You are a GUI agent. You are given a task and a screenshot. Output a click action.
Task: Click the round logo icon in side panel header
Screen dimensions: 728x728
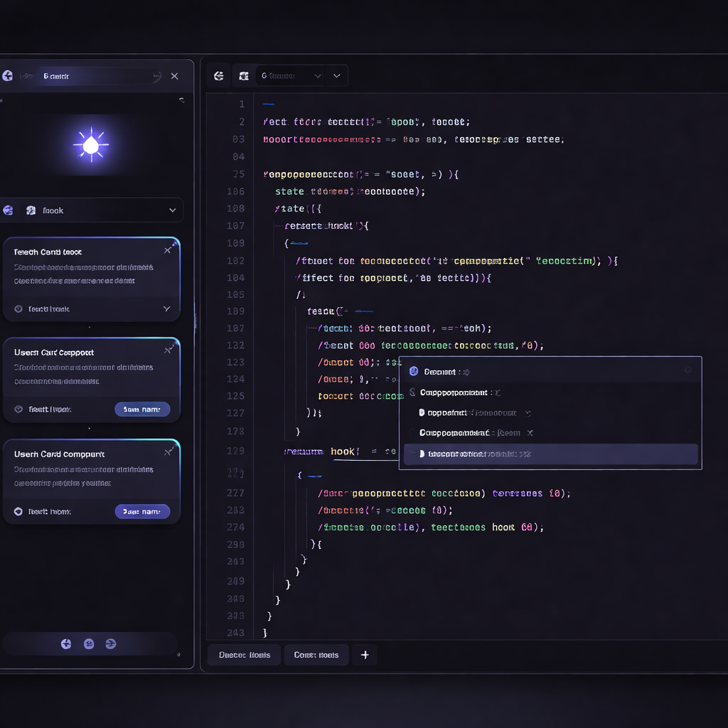8,76
